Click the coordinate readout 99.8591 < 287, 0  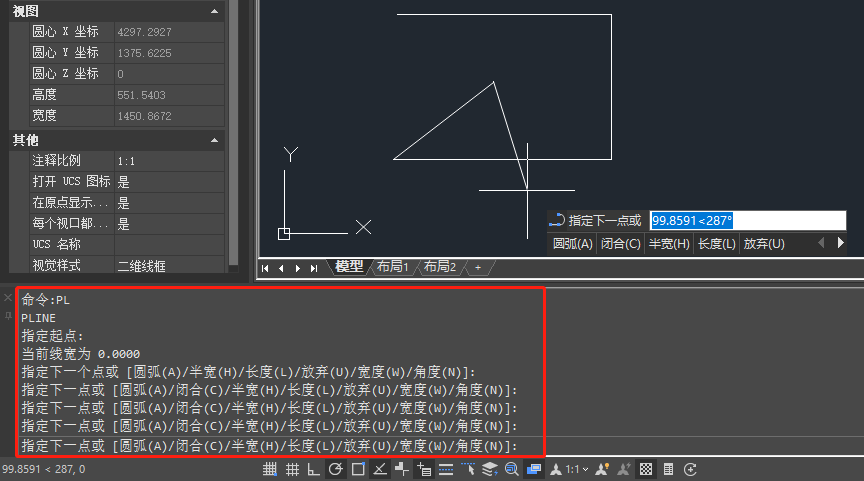pos(44,469)
